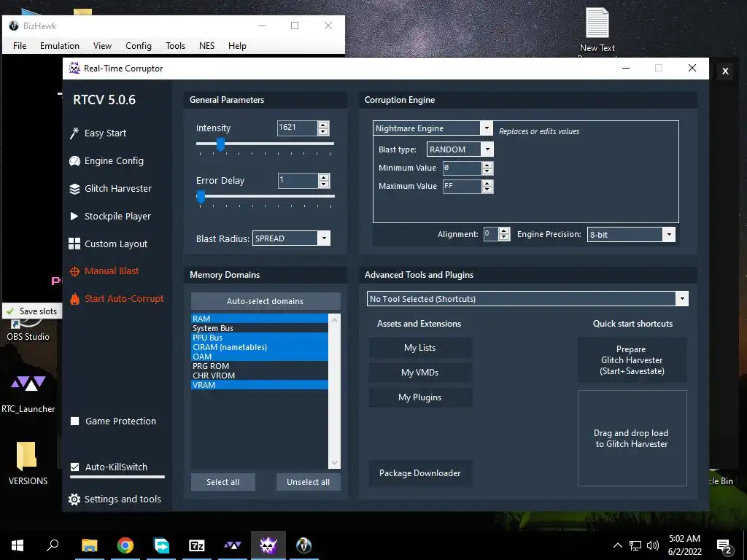Click Start Auto-Corrupt flame icon
747x560 pixels.
tap(74, 299)
